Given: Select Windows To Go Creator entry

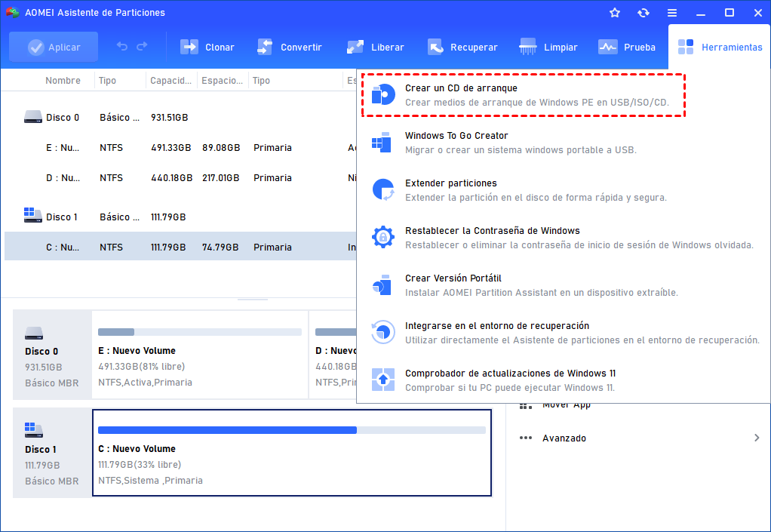Looking at the screenshot, I should tap(564, 143).
